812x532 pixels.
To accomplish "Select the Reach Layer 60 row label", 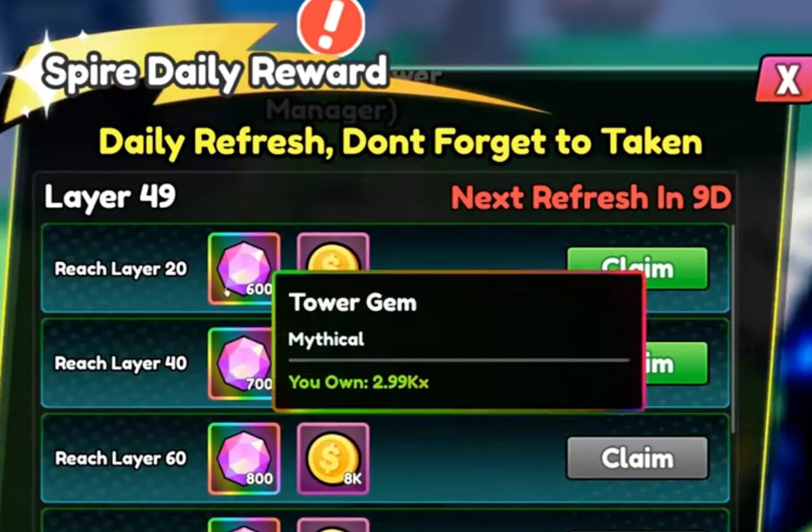I will 121,458.
